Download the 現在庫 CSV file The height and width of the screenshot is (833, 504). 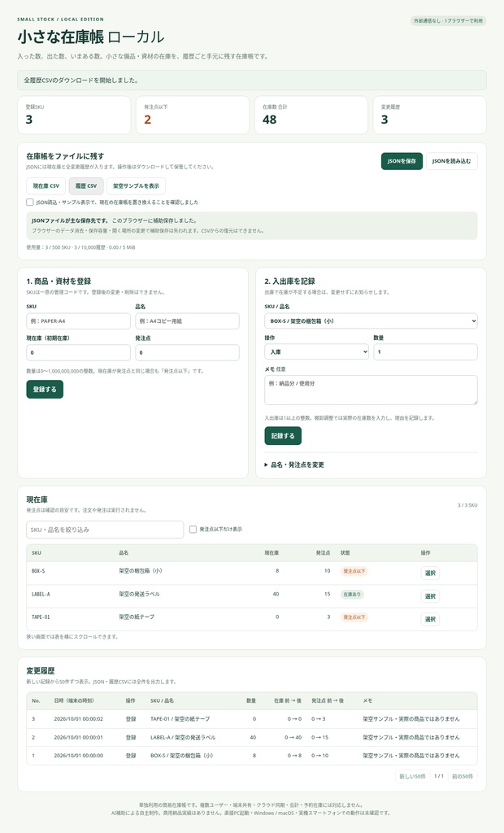pyautogui.click(x=46, y=186)
